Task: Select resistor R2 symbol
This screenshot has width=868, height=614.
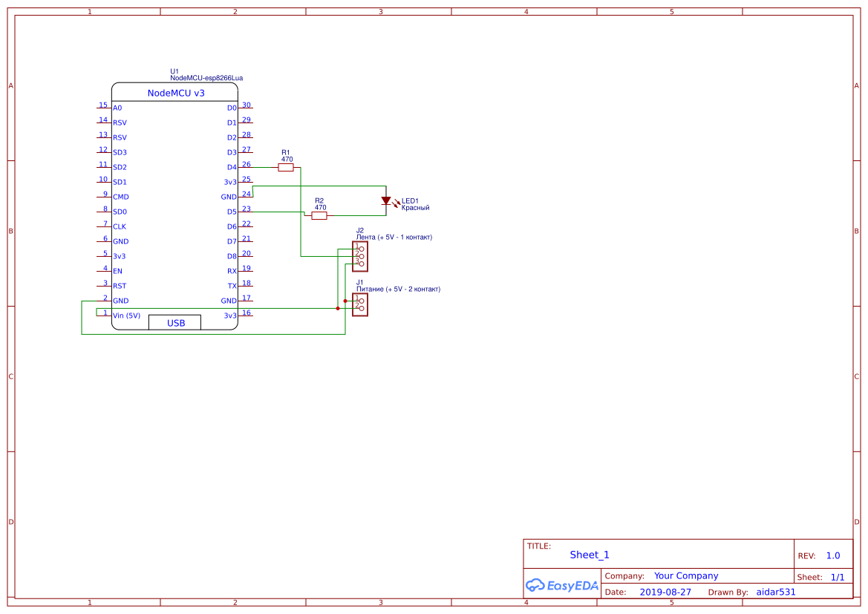Action: [319, 216]
